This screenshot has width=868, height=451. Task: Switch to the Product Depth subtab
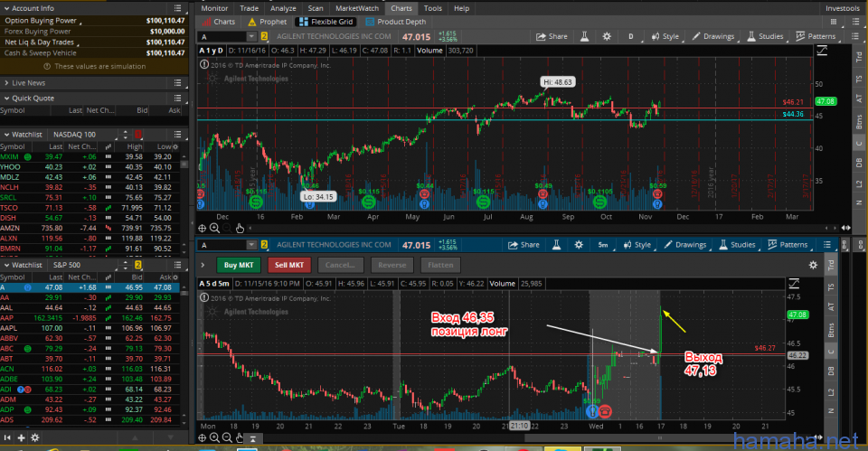tap(396, 22)
